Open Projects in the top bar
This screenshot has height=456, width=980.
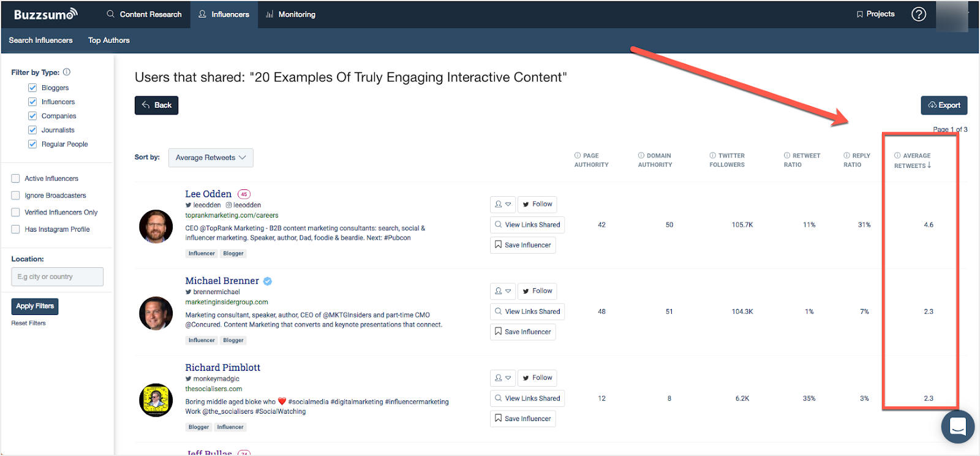click(875, 14)
